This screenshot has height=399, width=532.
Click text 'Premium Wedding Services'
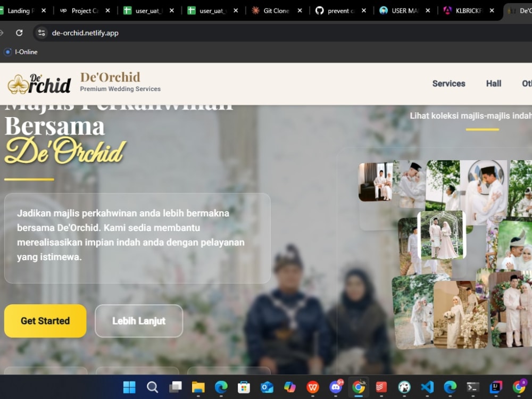tap(120, 89)
